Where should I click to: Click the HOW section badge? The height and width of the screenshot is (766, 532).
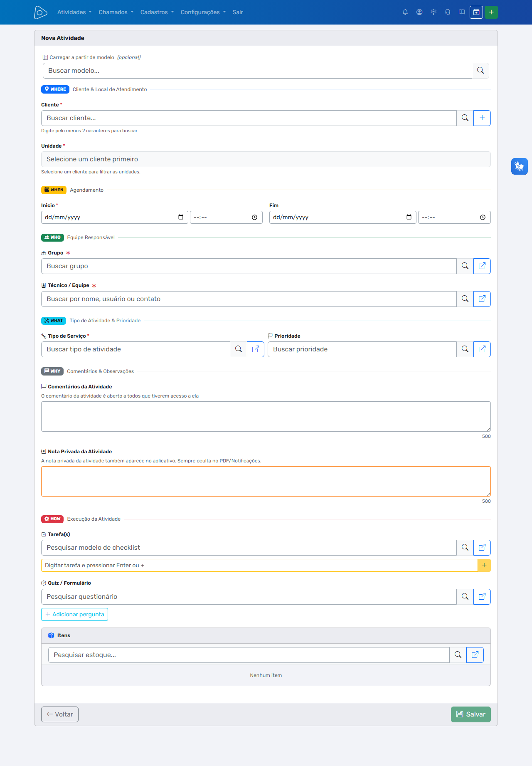[x=52, y=519]
